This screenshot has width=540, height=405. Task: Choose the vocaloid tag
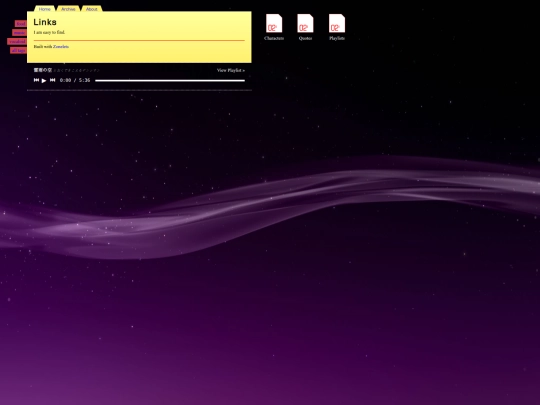(17, 42)
